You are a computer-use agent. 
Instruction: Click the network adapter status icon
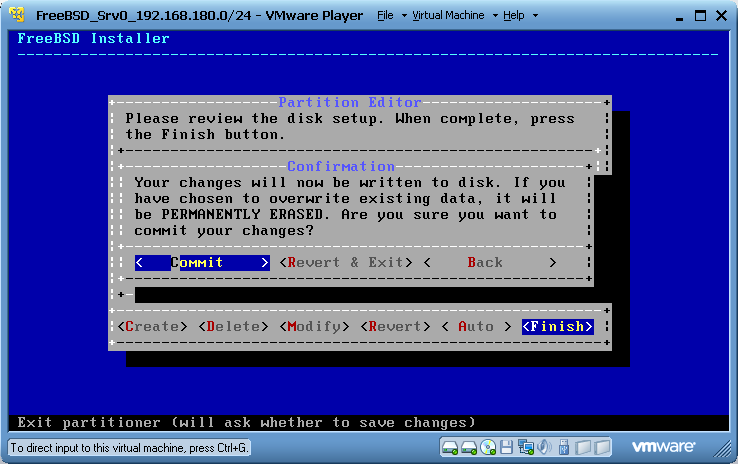(525, 447)
